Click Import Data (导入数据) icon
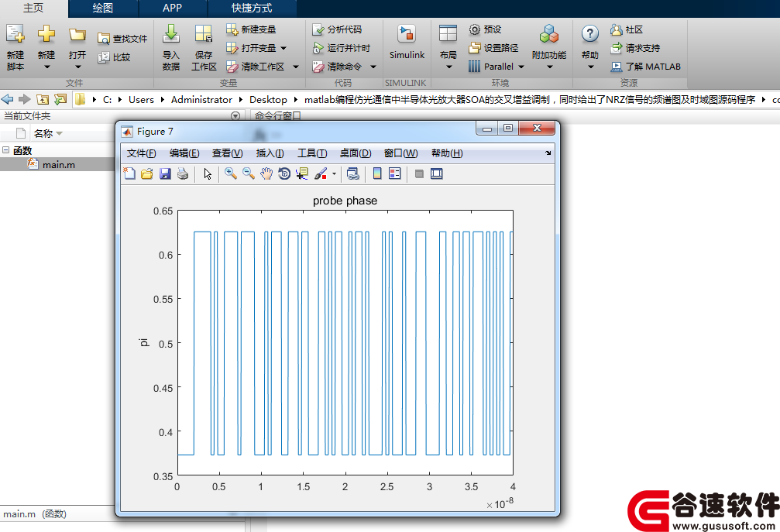 (x=171, y=33)
